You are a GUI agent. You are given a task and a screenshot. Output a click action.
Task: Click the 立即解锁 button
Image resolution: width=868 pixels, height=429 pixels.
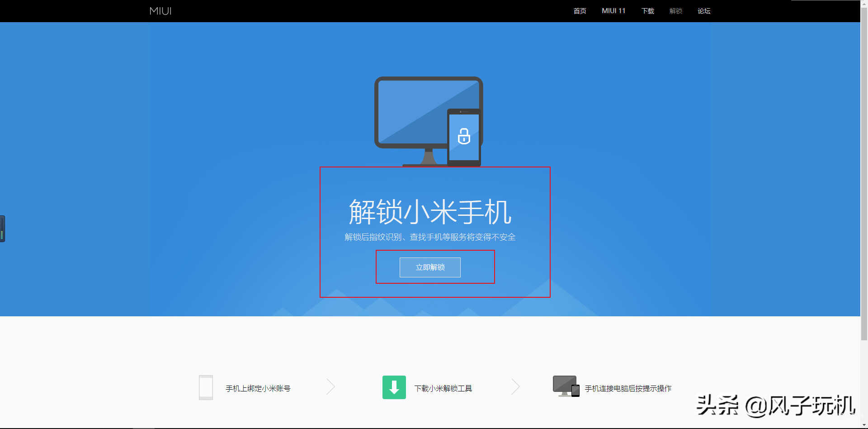click(430, 267)
